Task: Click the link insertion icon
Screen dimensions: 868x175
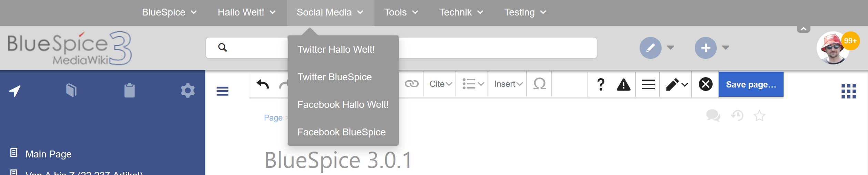Action: [x=411, y=84]
